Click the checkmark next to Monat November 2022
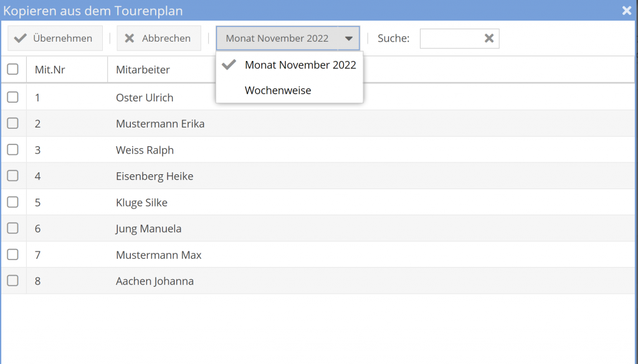This screenshot has height=364, width=638. point(229,64)
